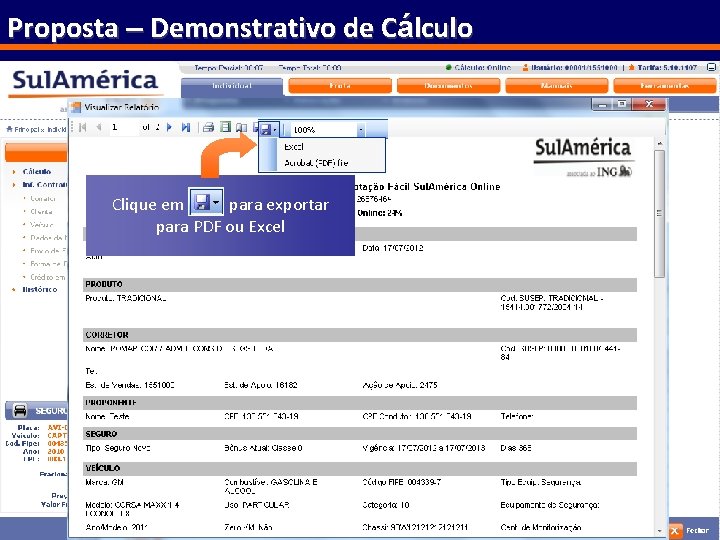720x540 pixels.
Task: Switch to the Frota tab
Action: 340,86
